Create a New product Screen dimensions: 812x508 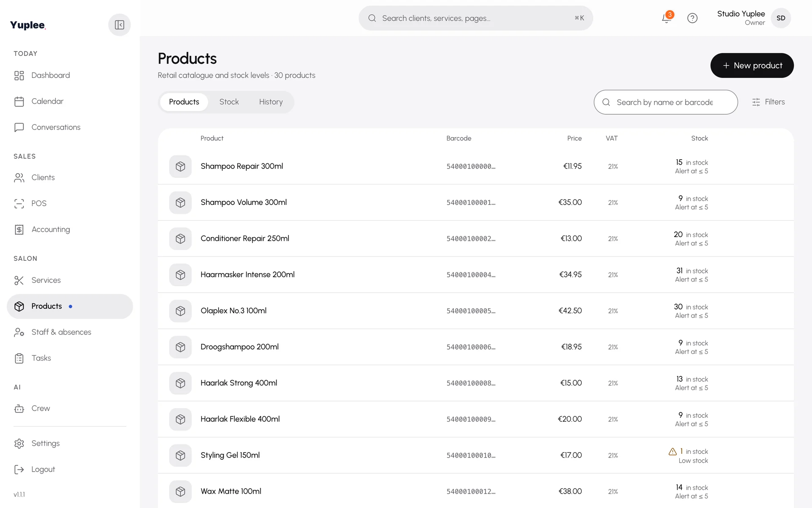752,66
